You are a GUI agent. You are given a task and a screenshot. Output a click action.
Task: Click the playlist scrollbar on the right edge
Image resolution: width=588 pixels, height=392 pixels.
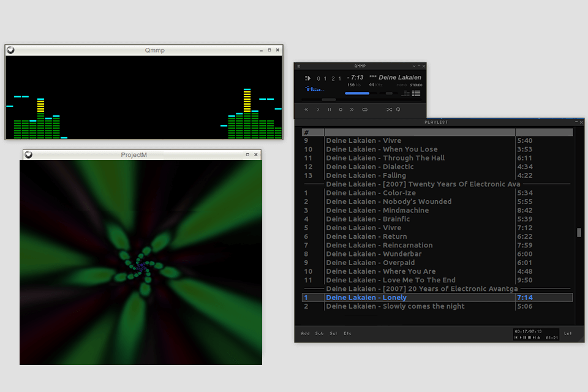(578, 233)
